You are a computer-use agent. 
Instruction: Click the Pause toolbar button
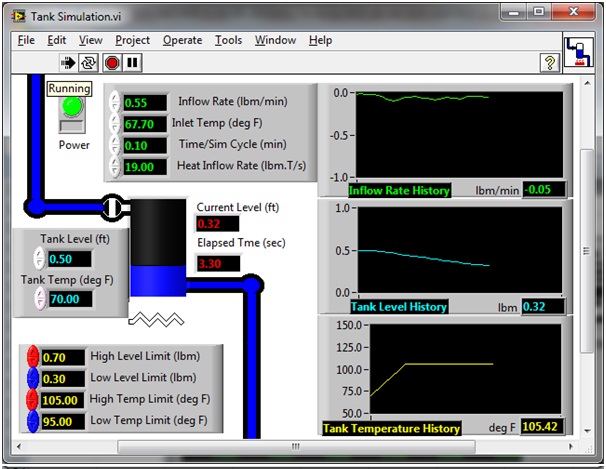[x=132, y=62]
